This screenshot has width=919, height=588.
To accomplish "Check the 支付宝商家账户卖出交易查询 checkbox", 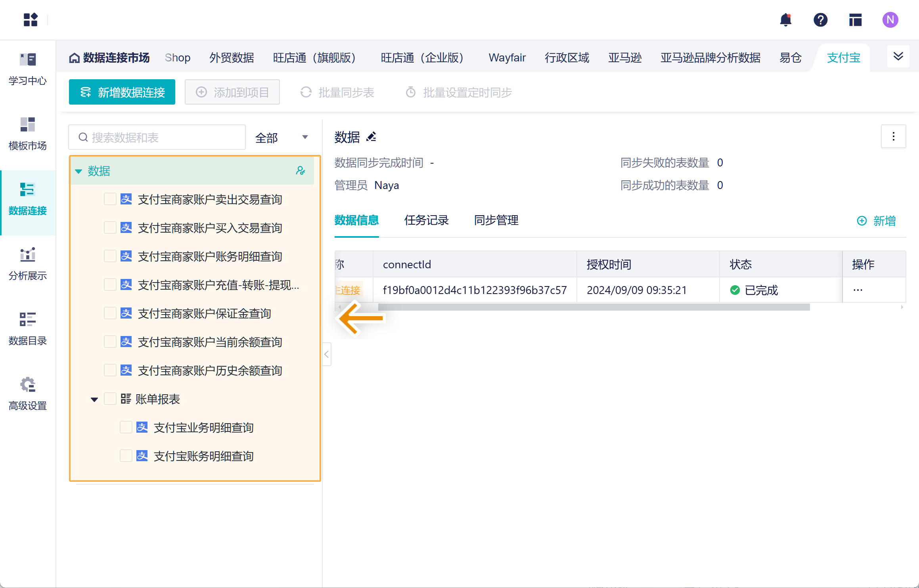I will point(110,199).
